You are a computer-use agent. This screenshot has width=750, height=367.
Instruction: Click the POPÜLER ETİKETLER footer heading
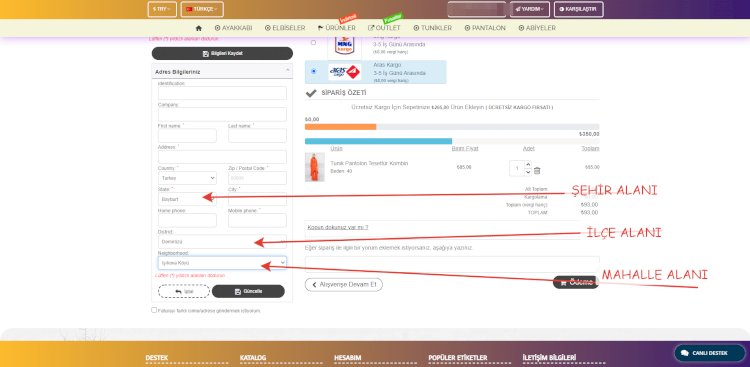pyautogui.click(x=458, y=358)
